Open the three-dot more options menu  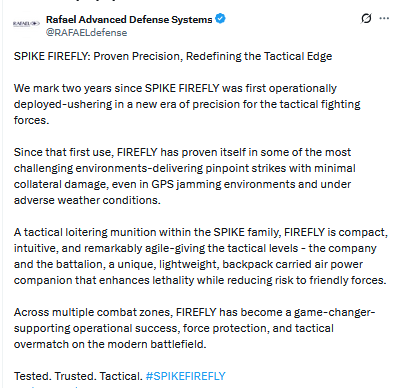pos(384,18)
